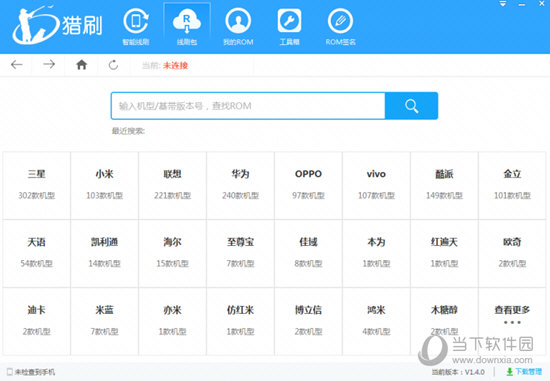Image resolution: width=550 pixels, height=381 pixels.
Task: Return to the home page icon
Action: pyautogui.click(x=82, y=65)
